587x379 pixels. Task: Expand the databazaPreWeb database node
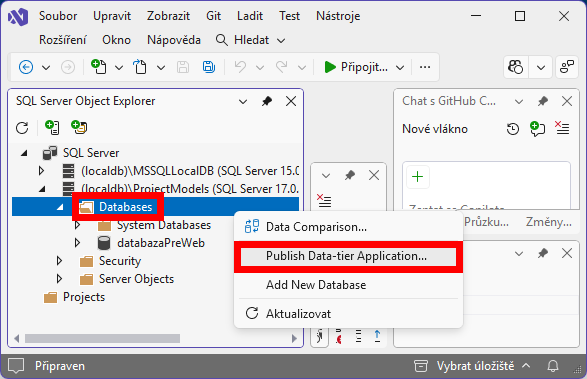pyautogui.click(x=77, y=243)
